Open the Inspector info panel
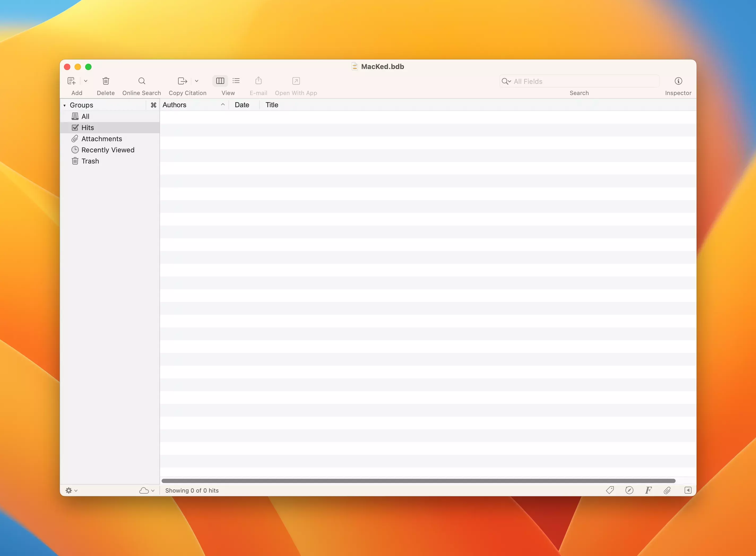This screenshot has width=756, height=556. tap(678, 81)
